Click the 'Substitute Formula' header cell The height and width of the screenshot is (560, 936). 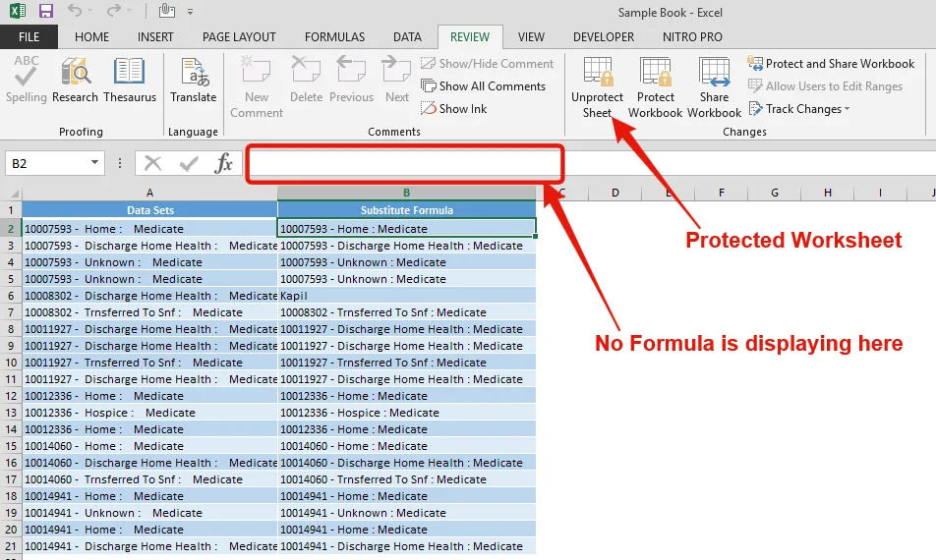(x=406, y=210)
